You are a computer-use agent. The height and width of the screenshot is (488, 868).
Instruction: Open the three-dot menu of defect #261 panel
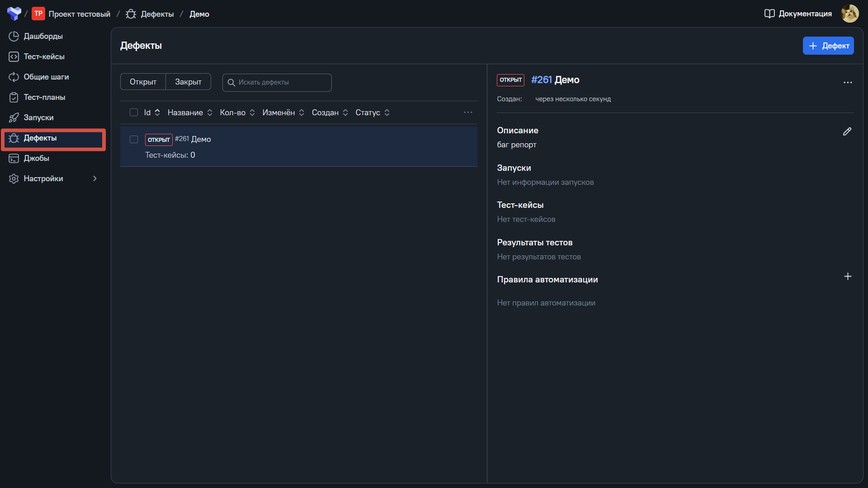coord(848,82)
